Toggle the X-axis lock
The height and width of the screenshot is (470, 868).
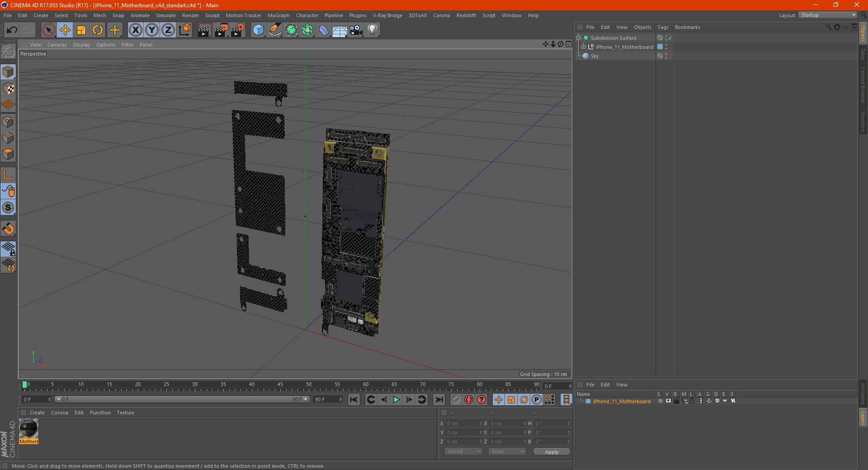pyautogui.click(x=135, y=30)
